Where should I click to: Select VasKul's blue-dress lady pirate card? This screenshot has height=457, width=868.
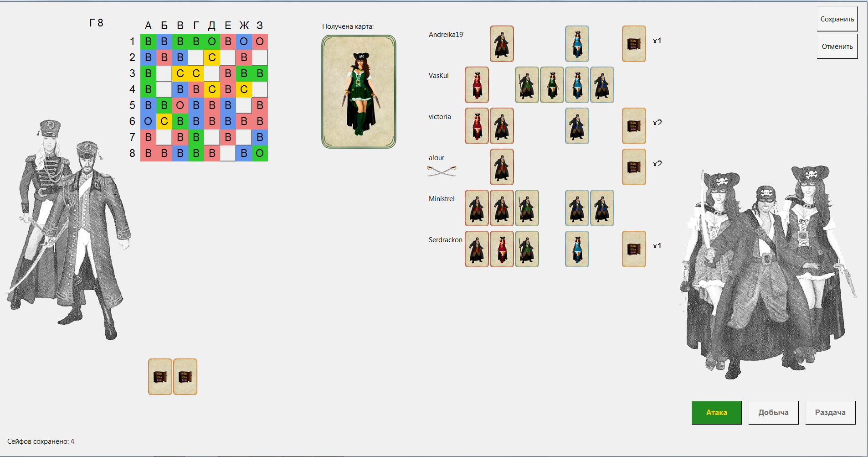(x=577, y=85)
